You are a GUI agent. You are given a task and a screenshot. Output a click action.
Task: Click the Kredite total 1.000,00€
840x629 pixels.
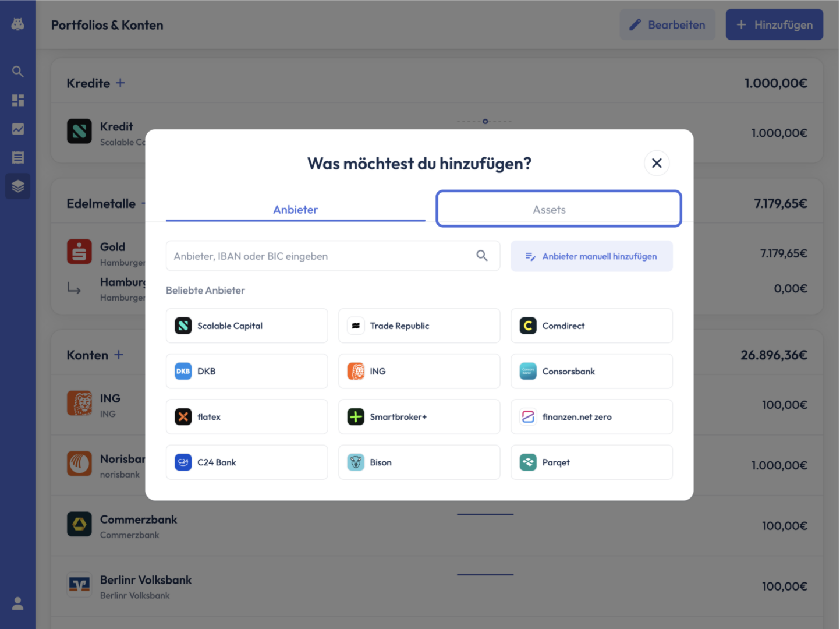click(775, 83)
